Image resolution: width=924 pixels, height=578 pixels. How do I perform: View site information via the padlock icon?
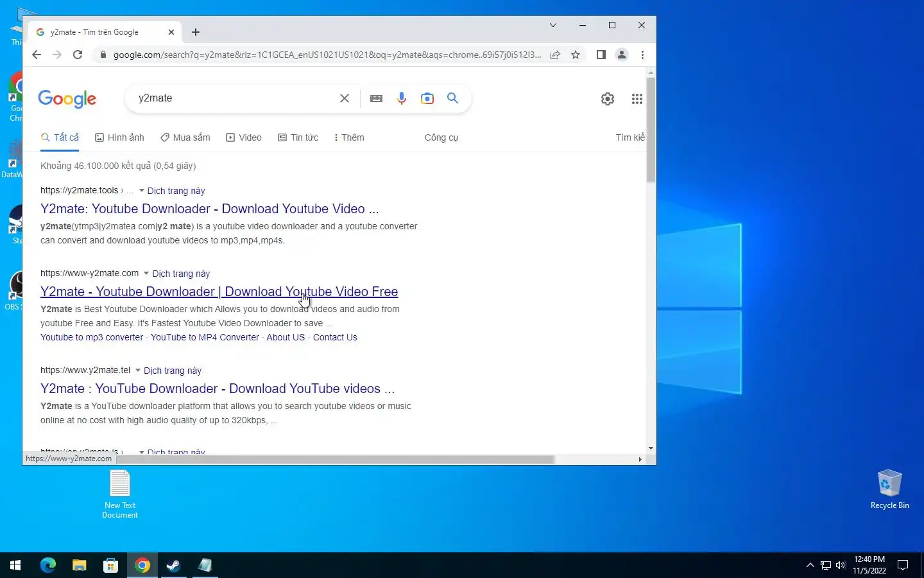tap(102, 55)
